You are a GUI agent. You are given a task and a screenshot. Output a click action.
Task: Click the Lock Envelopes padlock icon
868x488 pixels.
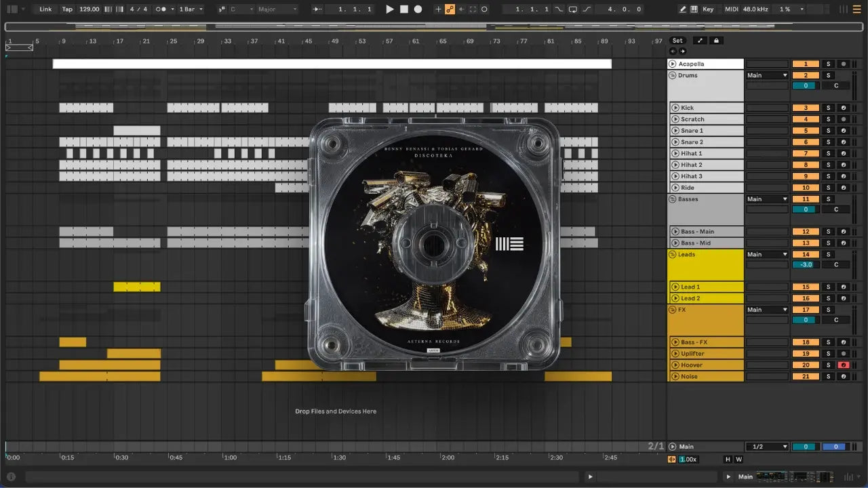pos(715,41)
